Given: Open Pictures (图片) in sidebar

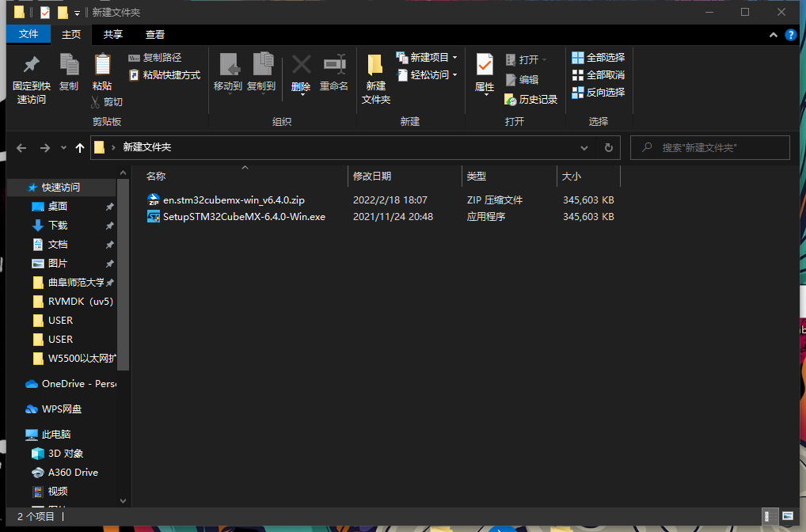Looking at the screenshot, I should 58,264.
